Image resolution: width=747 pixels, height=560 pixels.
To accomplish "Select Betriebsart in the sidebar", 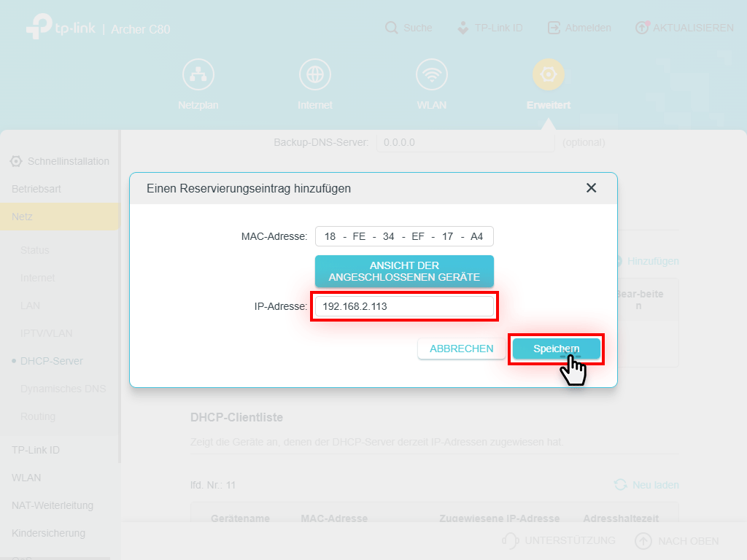I will click(x=36, y=189).
